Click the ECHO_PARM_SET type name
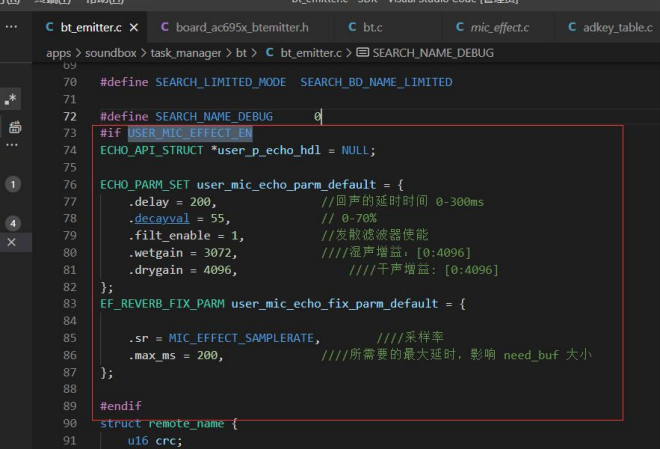 click(145, 185)
